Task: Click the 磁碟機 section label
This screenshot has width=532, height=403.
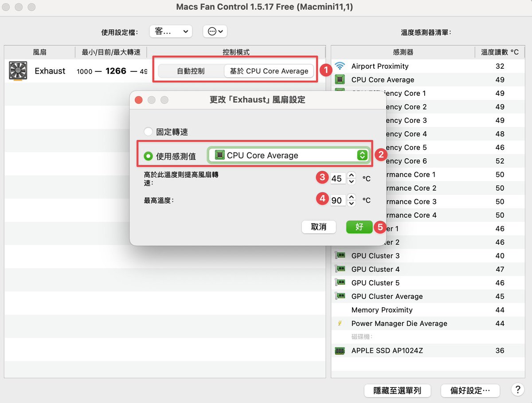Action: (362, 337)
